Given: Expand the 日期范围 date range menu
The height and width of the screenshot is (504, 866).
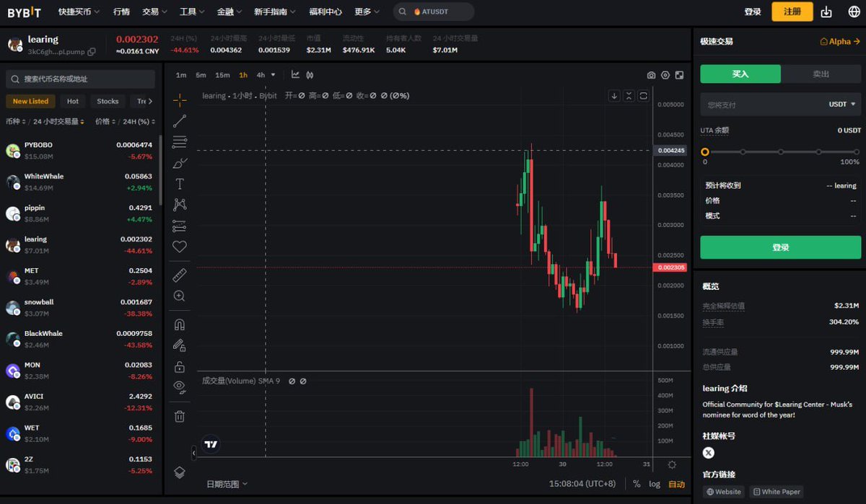Looking at the screenshot, I should pos(227,484).
